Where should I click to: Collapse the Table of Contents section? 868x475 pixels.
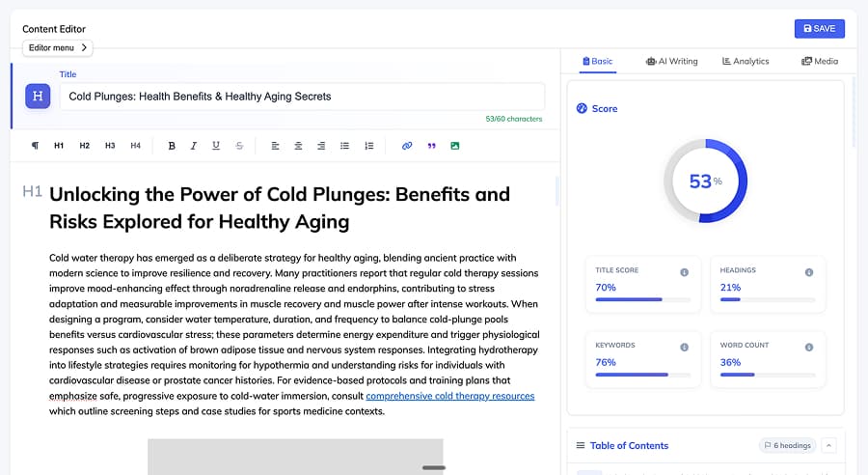click(829, 445)
